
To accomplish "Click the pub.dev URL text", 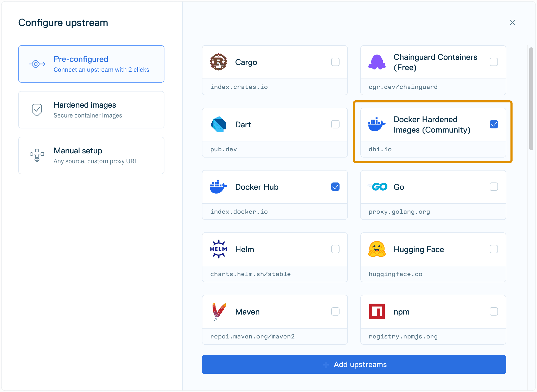I will click(x=223, y=149).
